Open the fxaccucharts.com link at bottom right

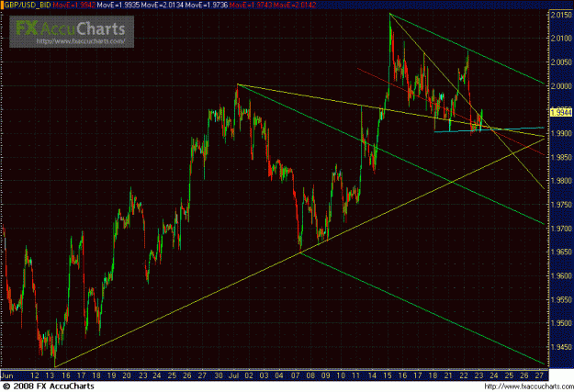pos(529,386)
